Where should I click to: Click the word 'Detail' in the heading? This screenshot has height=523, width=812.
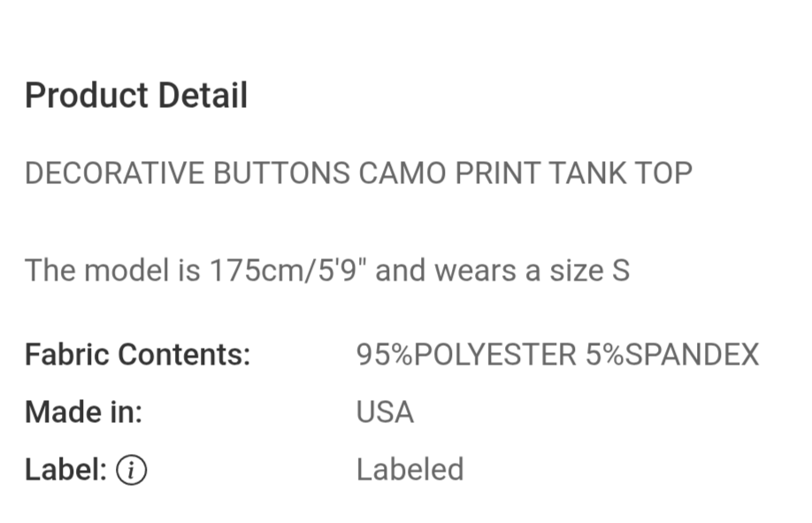(x=203, y=96)
